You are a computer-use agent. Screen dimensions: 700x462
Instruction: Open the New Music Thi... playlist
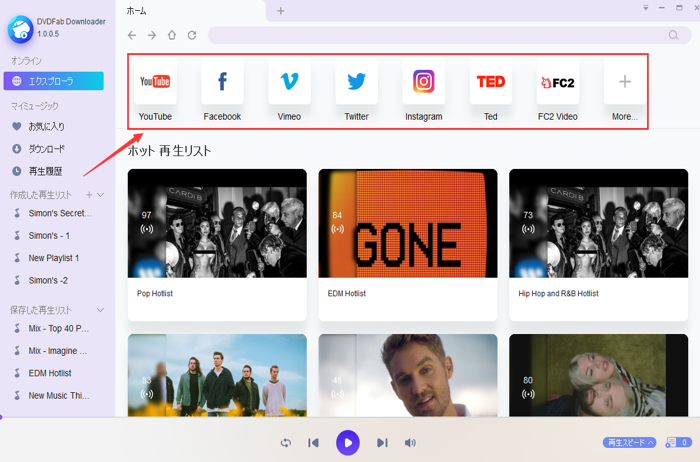click(x=59, y=395)
